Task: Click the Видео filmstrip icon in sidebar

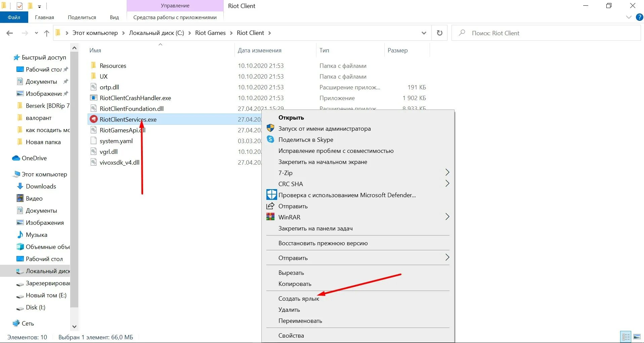Action: (x=20, y=198)
